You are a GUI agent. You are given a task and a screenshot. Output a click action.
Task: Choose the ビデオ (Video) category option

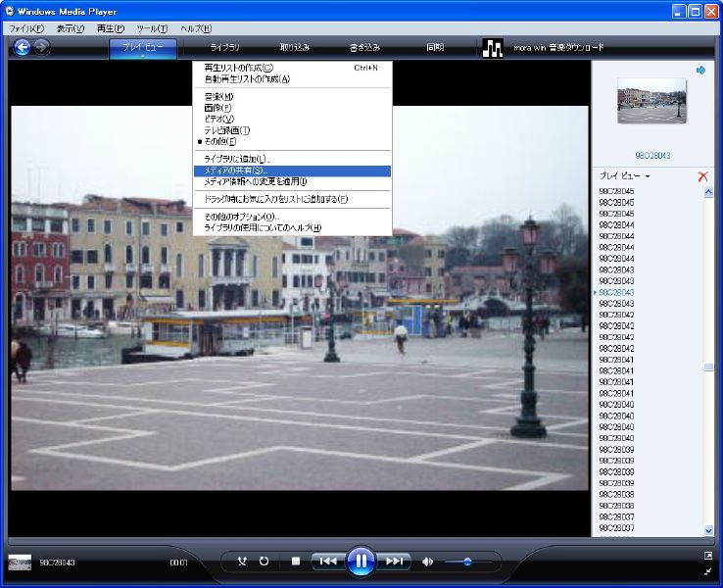point(218,119)
